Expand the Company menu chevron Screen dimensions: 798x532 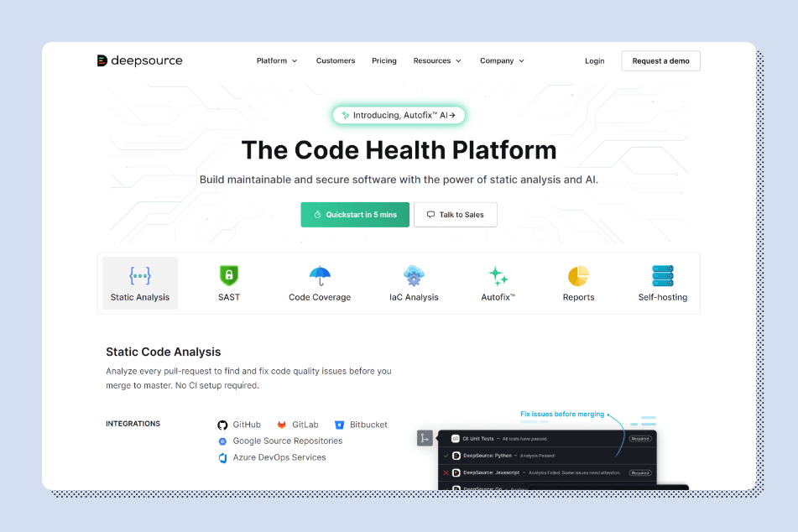[521, 61]
